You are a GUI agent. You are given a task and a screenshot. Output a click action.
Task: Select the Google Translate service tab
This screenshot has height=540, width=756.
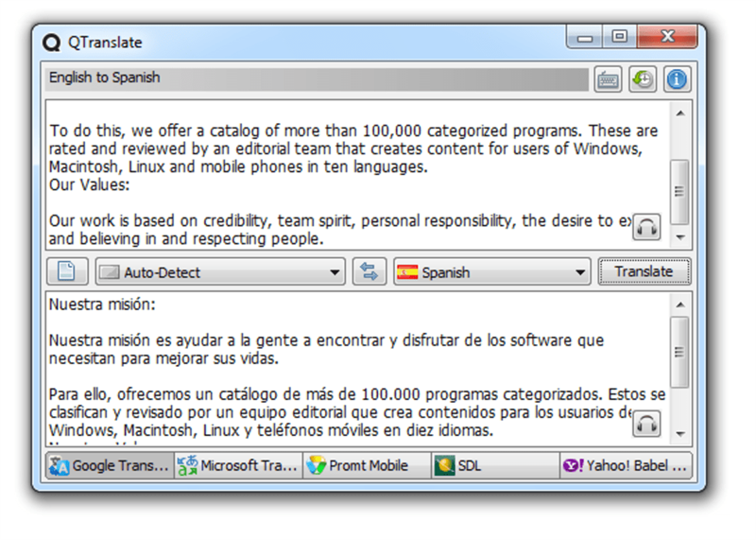(x=110, y=465)
